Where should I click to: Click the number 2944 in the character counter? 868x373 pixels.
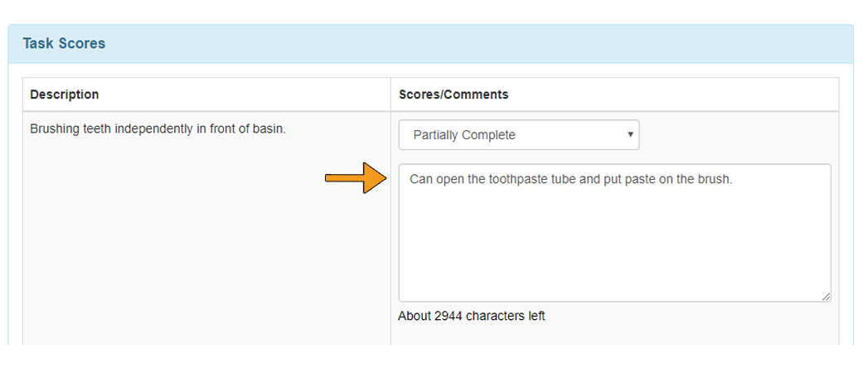click(x=449, y=316)
